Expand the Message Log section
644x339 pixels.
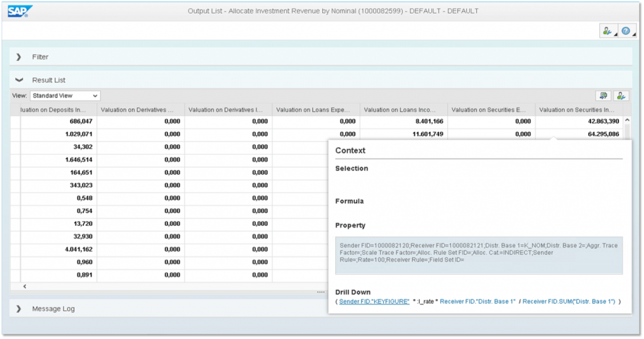click(x=18, y=309)
